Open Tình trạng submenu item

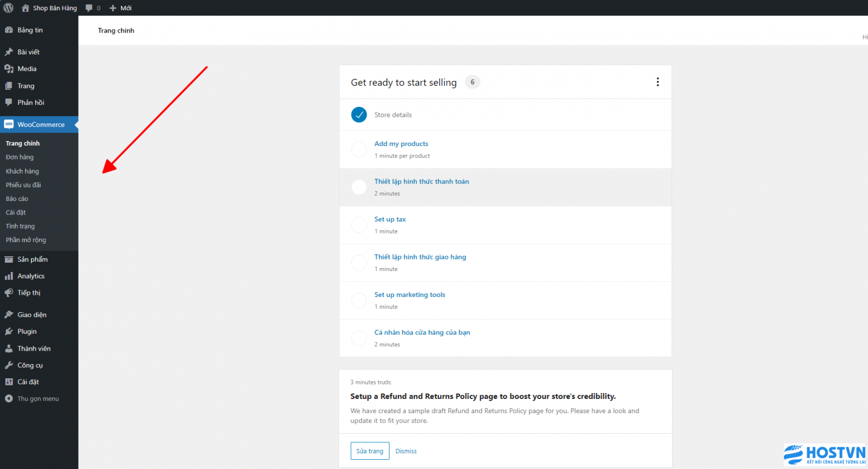click(x=20, y=226)
